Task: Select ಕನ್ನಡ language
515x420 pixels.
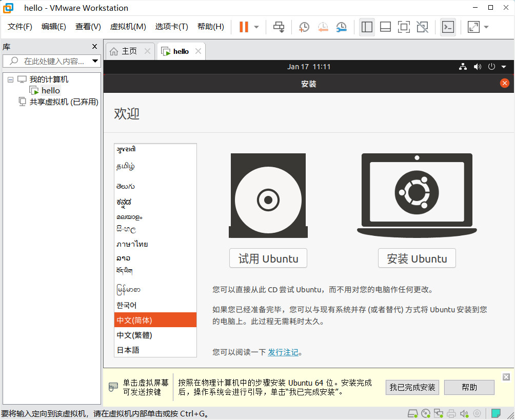Action: click(x=155, y=203)
